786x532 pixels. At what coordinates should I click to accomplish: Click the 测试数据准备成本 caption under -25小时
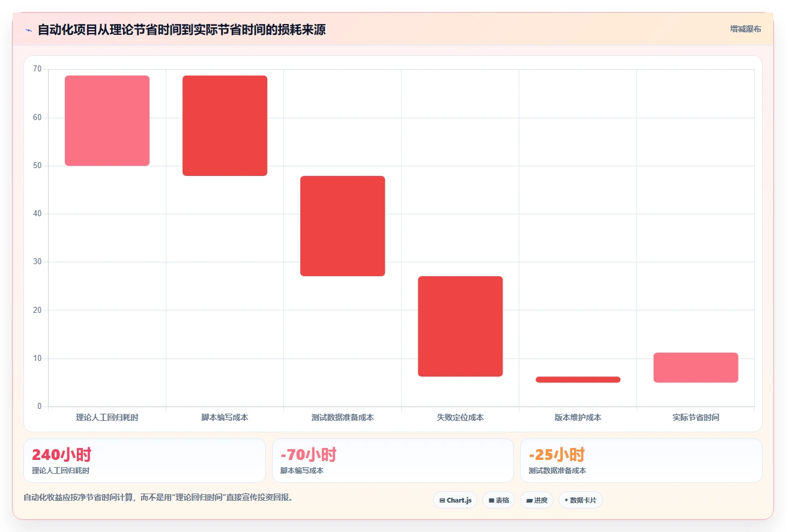(557, 471)
